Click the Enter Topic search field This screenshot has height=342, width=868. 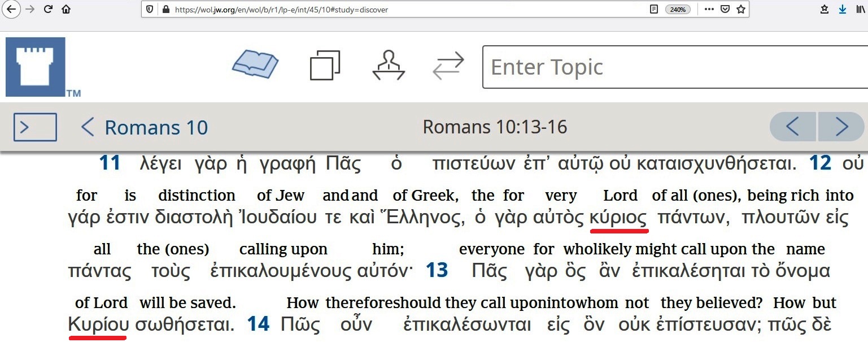point(675,67)
